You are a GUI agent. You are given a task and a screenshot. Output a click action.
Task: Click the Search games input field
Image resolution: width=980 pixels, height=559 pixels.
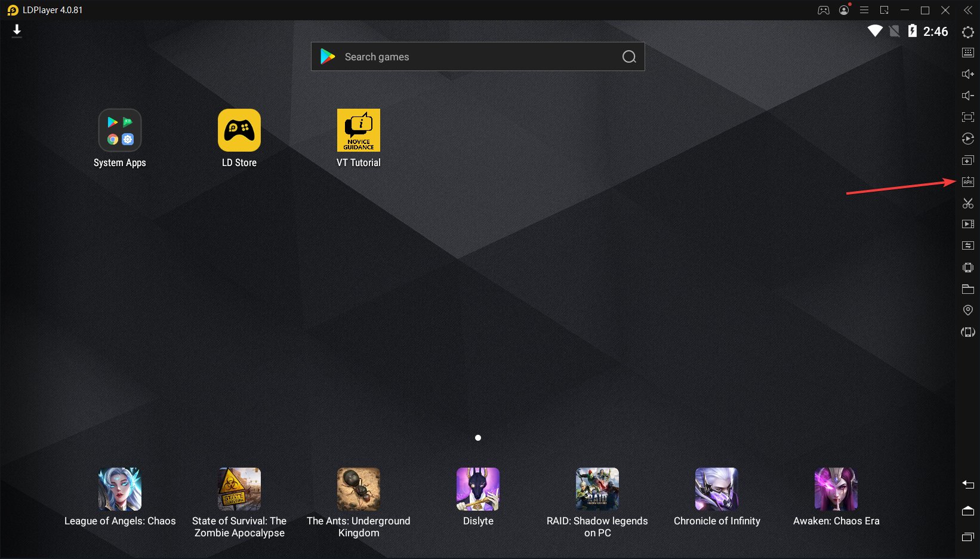(x=478, y=57)
